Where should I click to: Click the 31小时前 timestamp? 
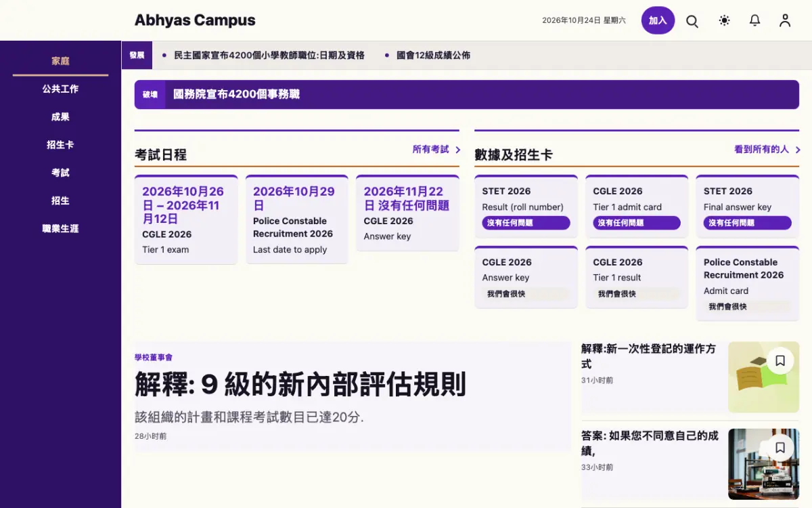point(597,381)
